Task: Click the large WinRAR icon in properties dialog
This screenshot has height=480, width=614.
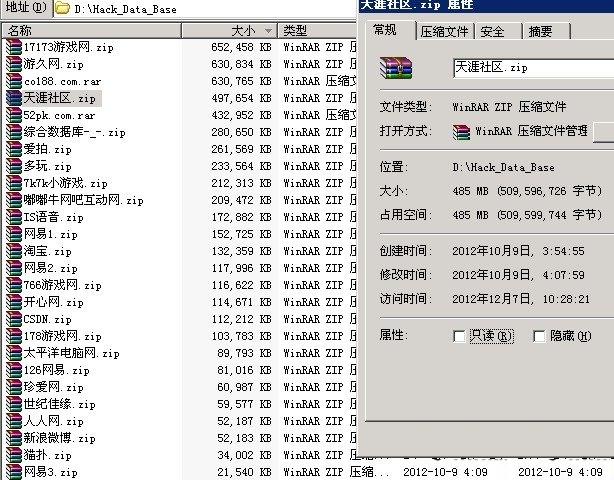Action: tap(396, 68)
